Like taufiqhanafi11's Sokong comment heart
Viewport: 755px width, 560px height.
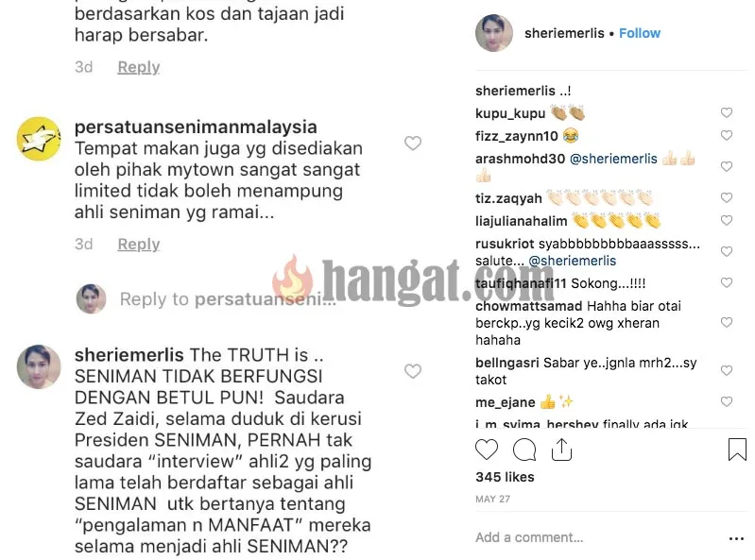click(727, 282)
